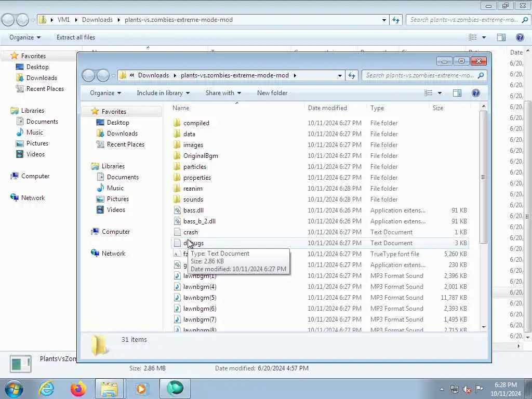532x399 pixels.
Task: Refresh the front window address bar
Action: (x=352, y=75)
